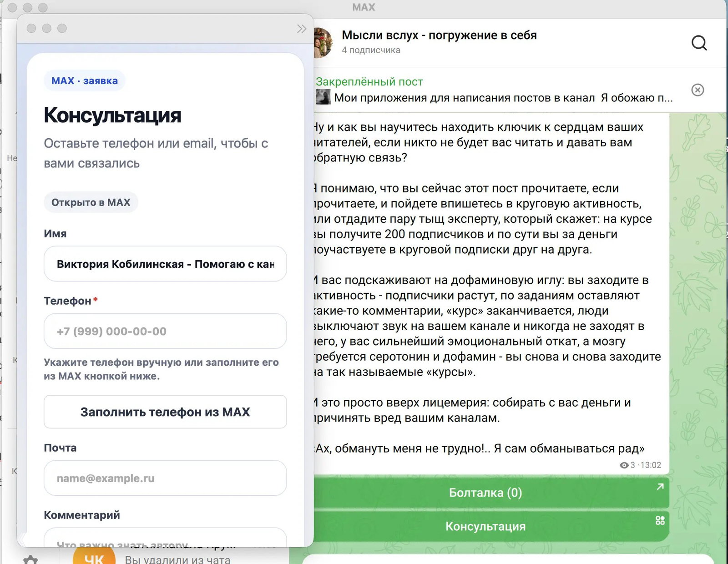
Task: Click the green Консультация button under post
Action: tap(491, 526)
